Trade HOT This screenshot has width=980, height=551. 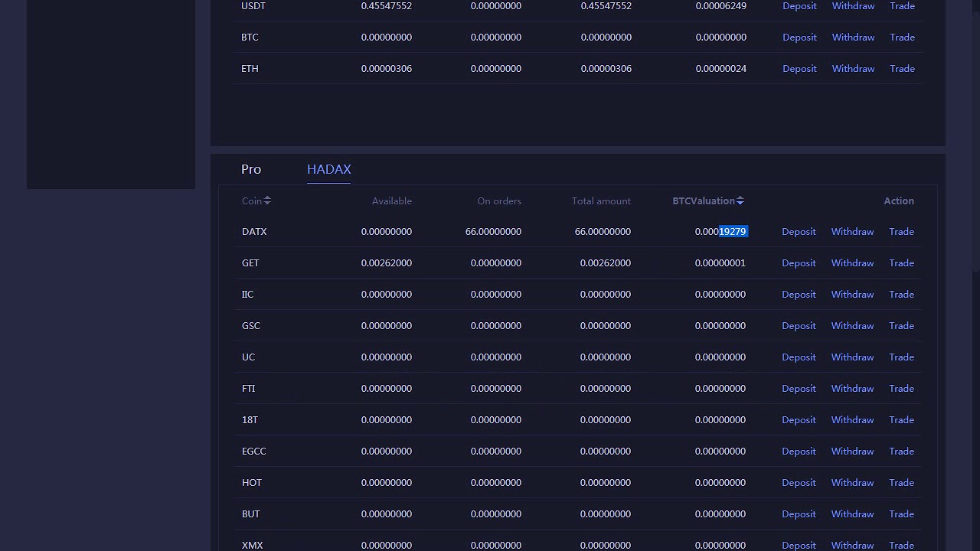[901, 482]
